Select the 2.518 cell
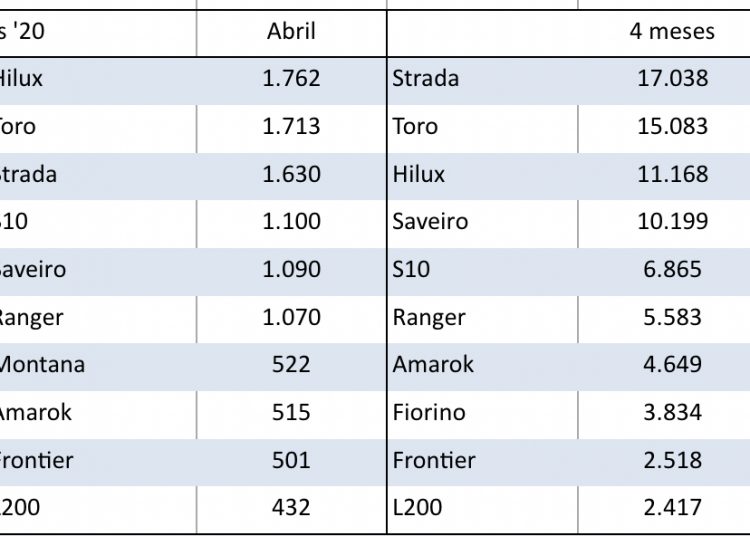Viewport: 750px width, 536px height. click(x=672, y=460)
